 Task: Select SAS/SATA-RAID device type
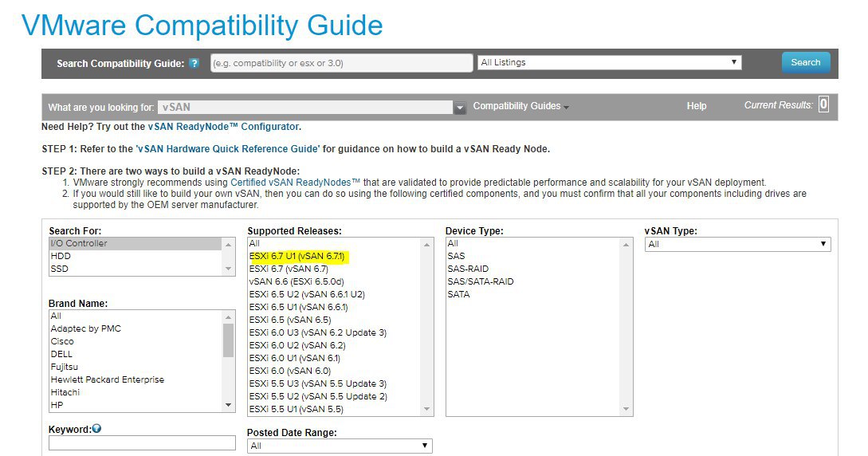pos(532,281)
